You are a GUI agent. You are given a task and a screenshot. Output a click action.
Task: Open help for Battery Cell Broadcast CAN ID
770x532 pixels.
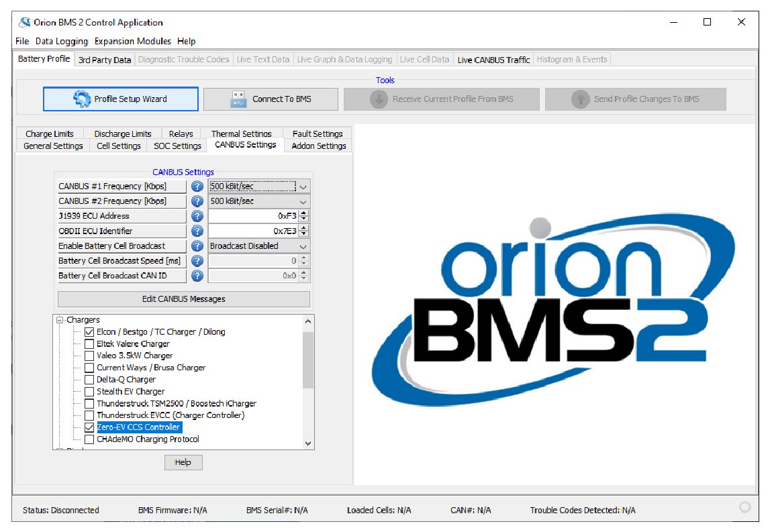pos(197,276)
